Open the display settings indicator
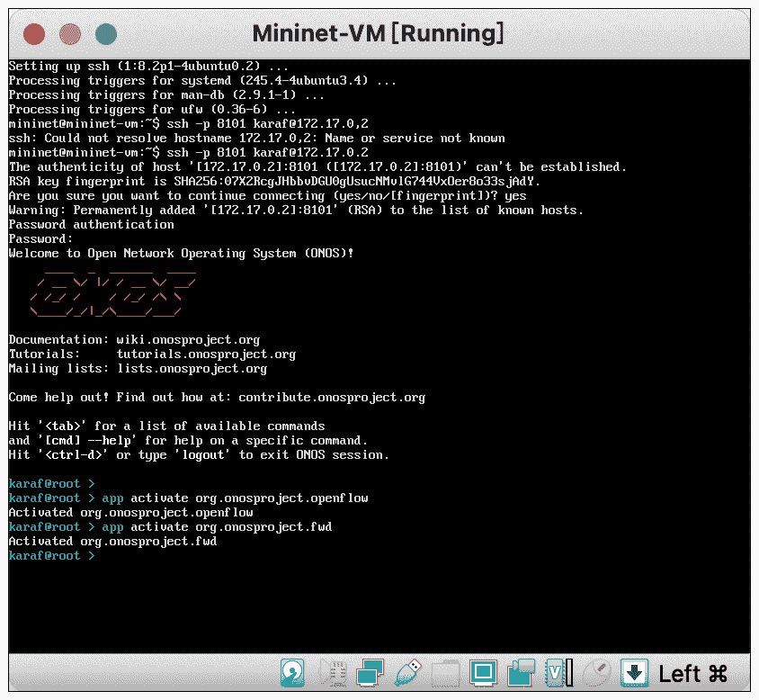 483,672
